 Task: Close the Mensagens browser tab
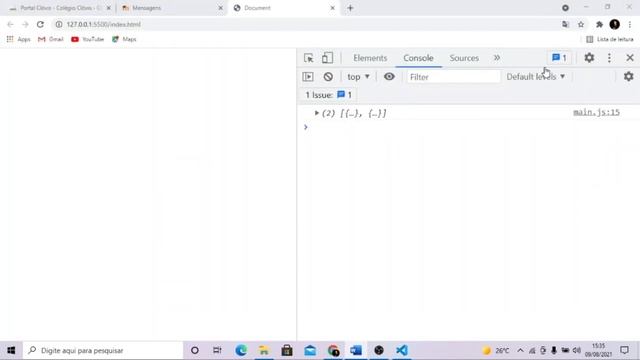coord(220,8)
